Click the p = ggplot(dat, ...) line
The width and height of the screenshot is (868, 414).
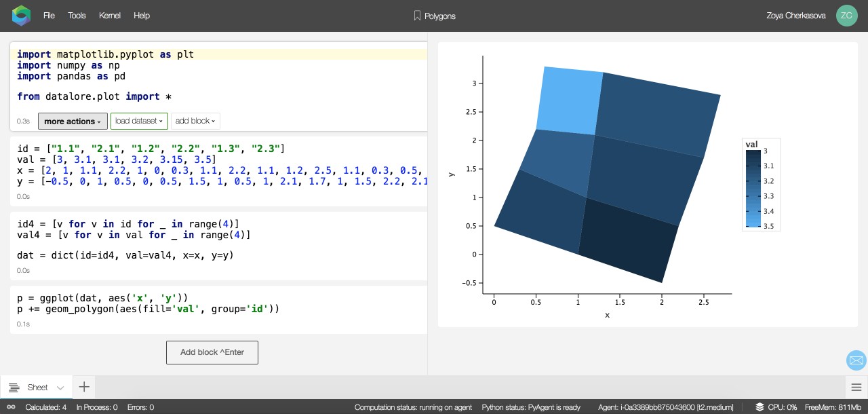pos(102,298)
